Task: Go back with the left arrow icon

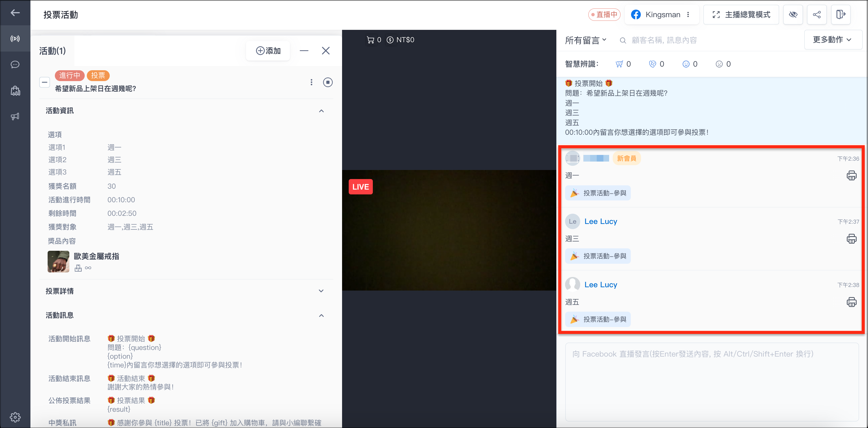Action: (15, 13)
